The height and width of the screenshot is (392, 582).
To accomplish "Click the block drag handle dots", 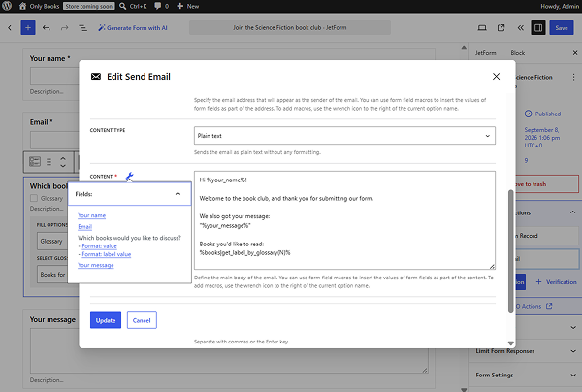I will point(49,162).
